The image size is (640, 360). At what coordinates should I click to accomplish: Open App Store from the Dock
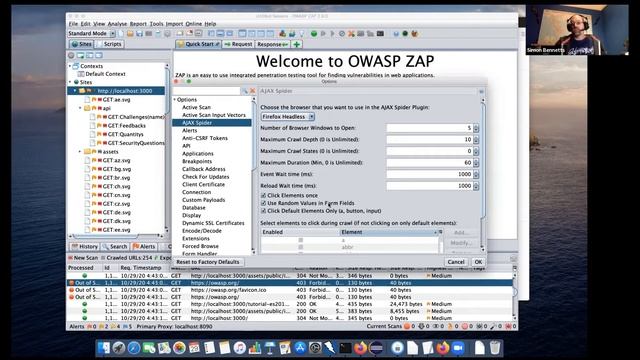point(300,348)
